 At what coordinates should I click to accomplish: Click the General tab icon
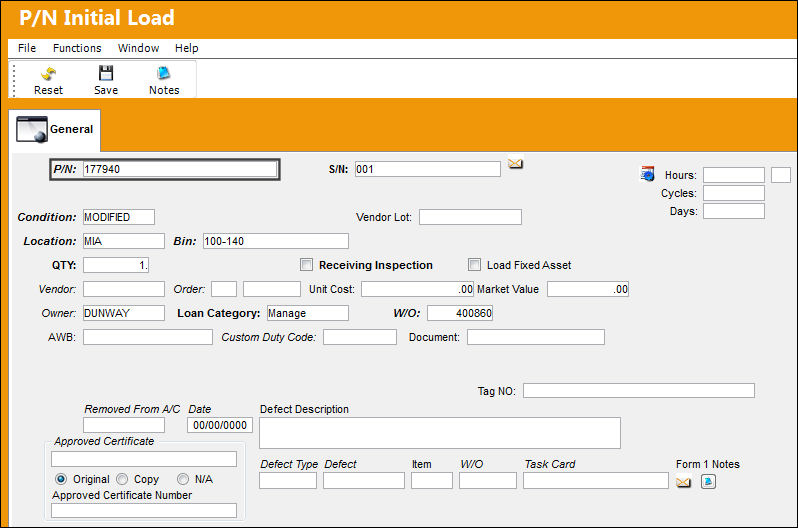pos(32,129)
